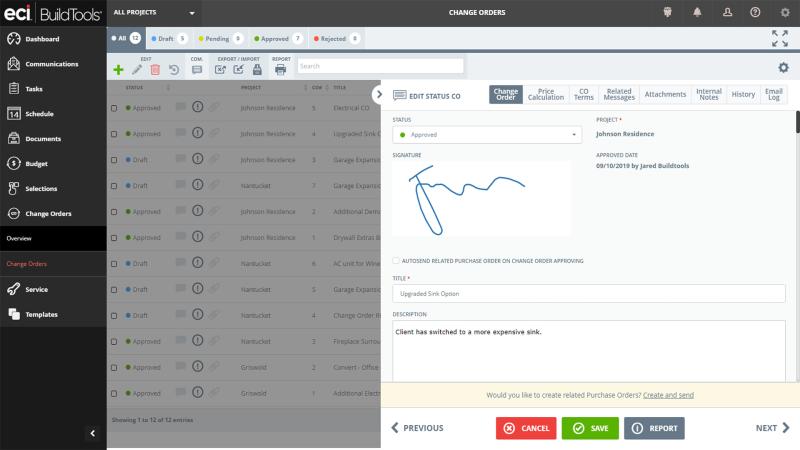
Task: Switch to the CO Terms tab
Action: coord(584,94)
